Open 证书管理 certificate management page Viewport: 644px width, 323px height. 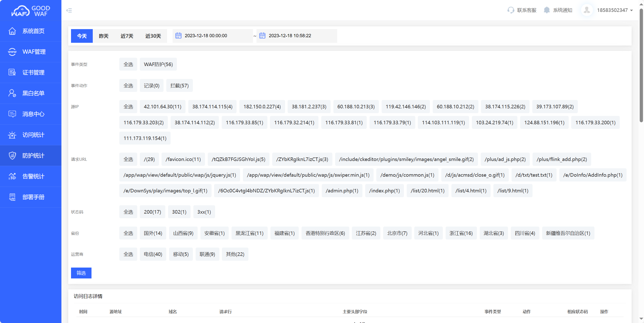[31, 72]
